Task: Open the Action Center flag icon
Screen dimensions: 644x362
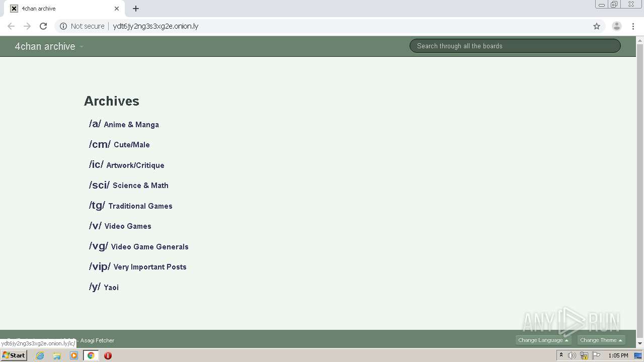Action: click(x=596, y=355)
